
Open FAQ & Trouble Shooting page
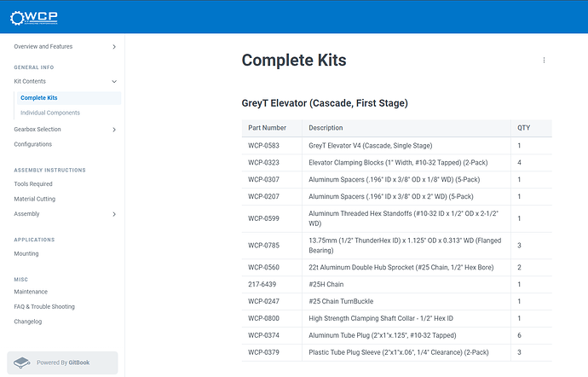44,307
